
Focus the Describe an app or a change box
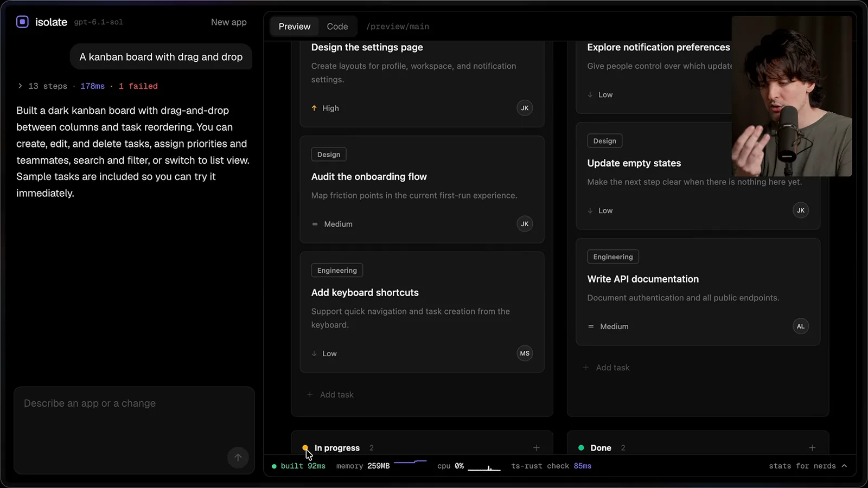tap(134, 430)
